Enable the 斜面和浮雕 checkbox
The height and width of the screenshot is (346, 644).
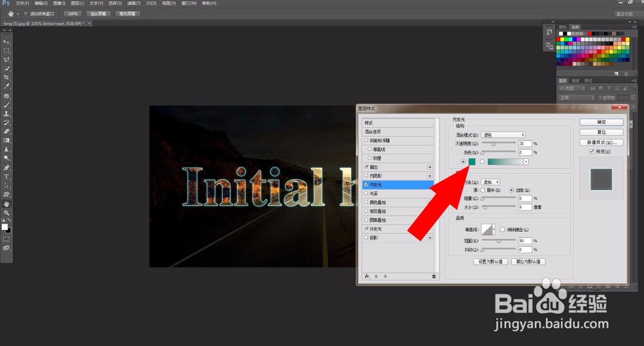coord(366,140)
